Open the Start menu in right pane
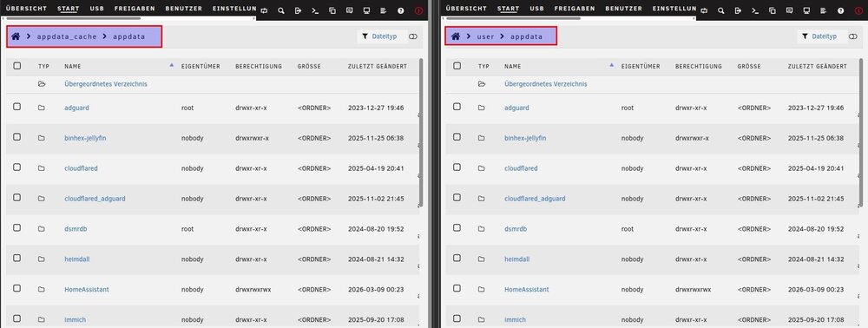This screenshot has height=328, width=868. 508,9
